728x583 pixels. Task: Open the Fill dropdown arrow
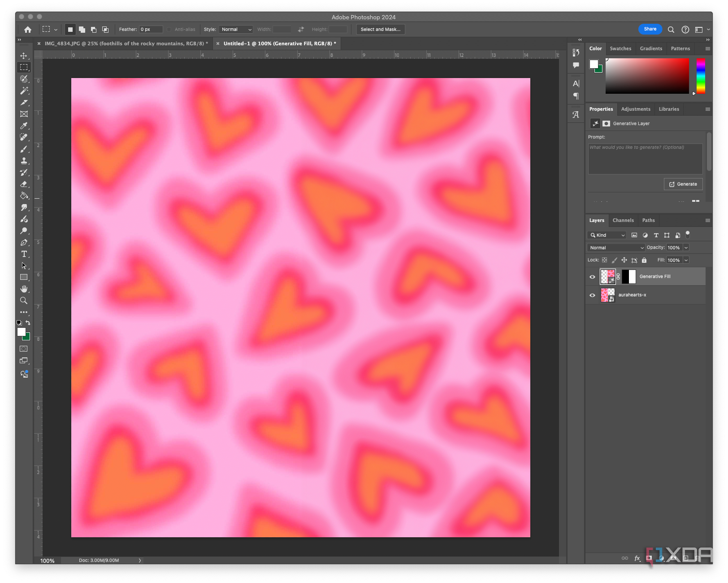(x=686, y=260)
